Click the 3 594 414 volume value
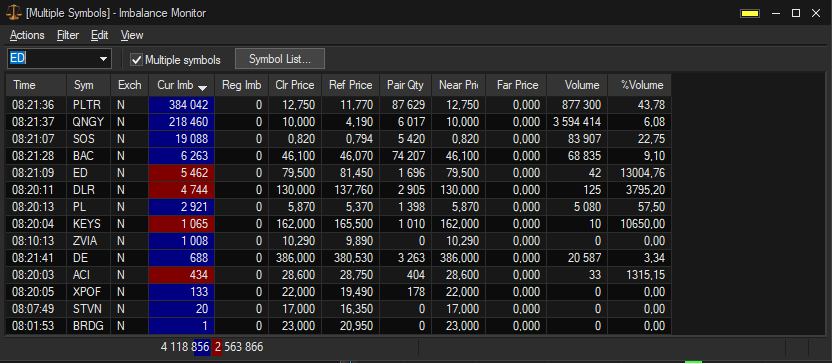This screenshot has height=363, width=832. tap(577, 122)
